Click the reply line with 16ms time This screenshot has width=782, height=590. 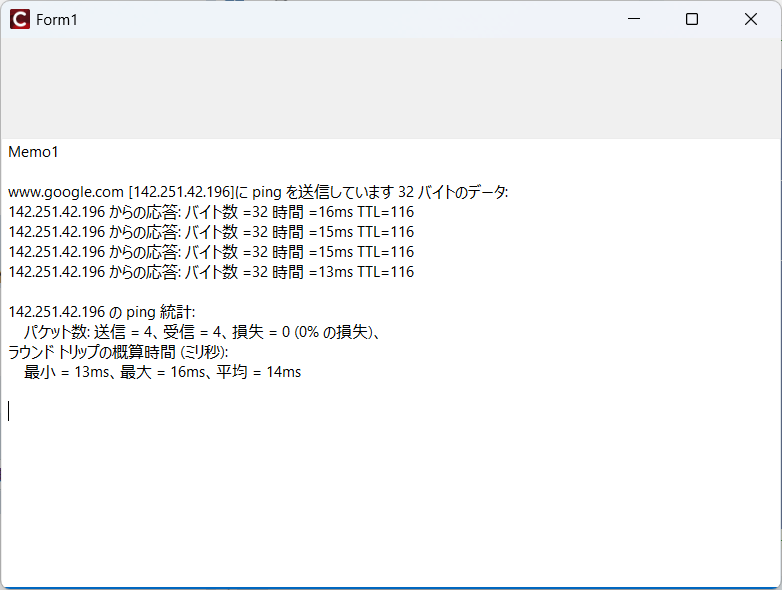[211, 212]
